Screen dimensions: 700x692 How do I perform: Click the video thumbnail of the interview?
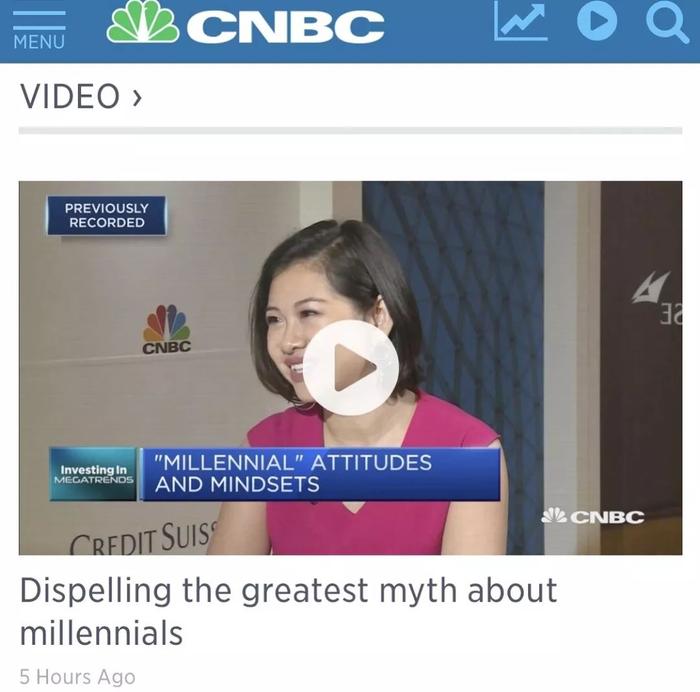coord(350,368)
